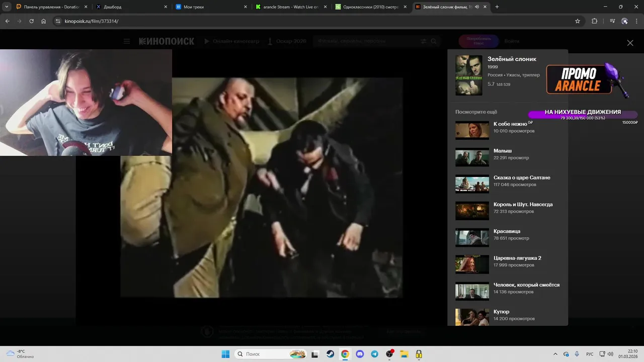The width and height of the screenshot is (644, 362).
Task: Open volume control in system tray
Action: 610,354
